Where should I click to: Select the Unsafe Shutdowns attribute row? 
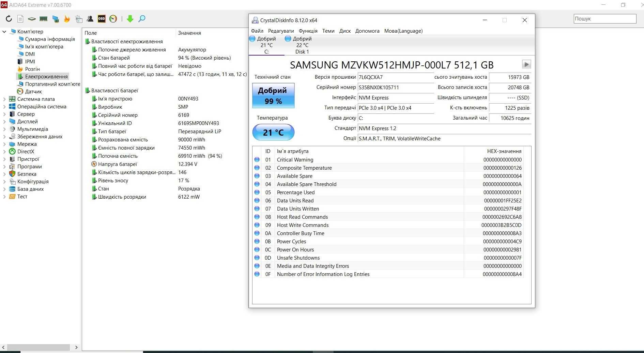pyautogui.click(x=388, y=258)
